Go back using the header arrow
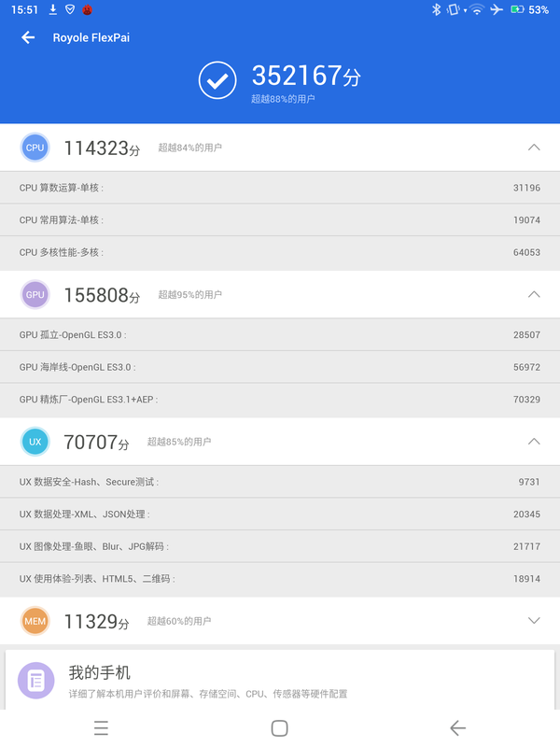This screenshot has height=747, width=560. coord(28,37)
